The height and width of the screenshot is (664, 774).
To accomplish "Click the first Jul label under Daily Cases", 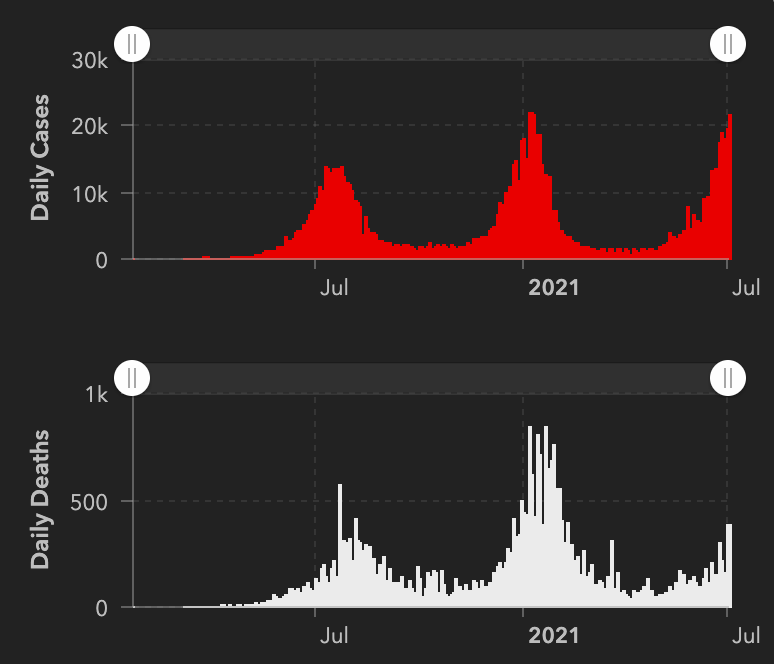I will [x=333, y=289].
